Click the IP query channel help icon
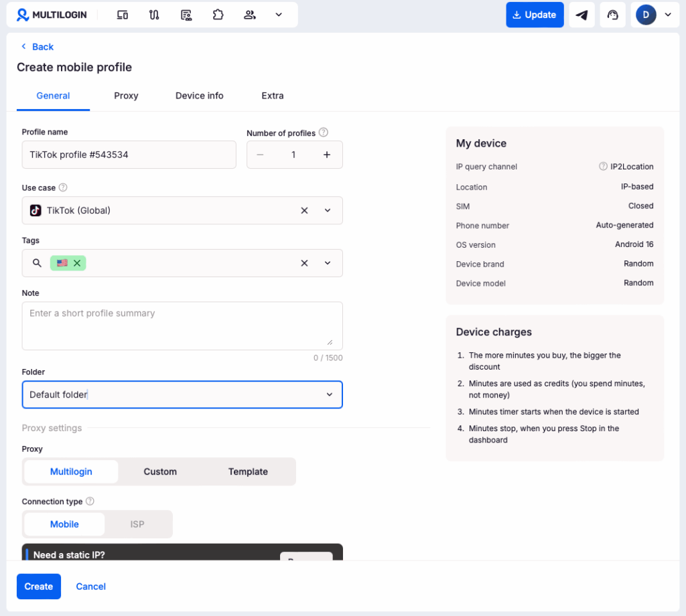Screen dimensions: 686x616 click(x=603, y=167)
